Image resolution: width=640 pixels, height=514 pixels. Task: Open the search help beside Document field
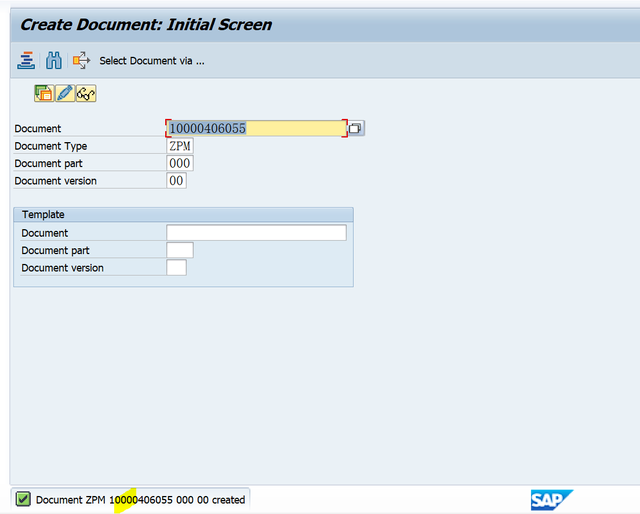pos(356,128)
